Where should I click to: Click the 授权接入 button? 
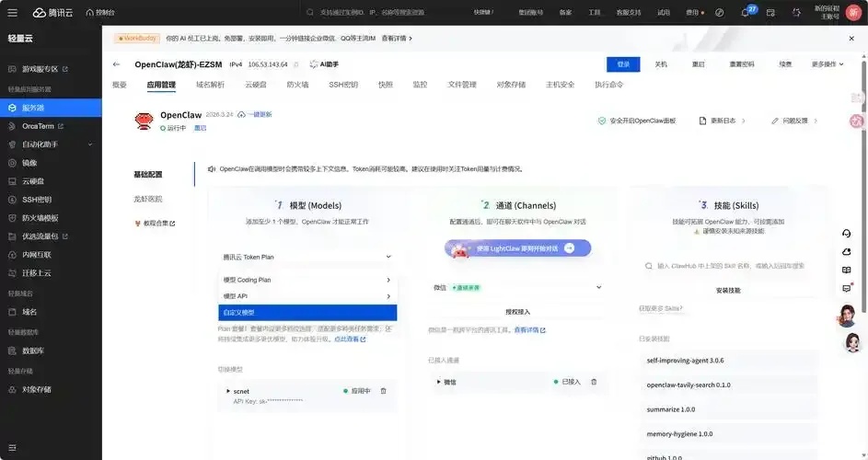pos(517,312)
